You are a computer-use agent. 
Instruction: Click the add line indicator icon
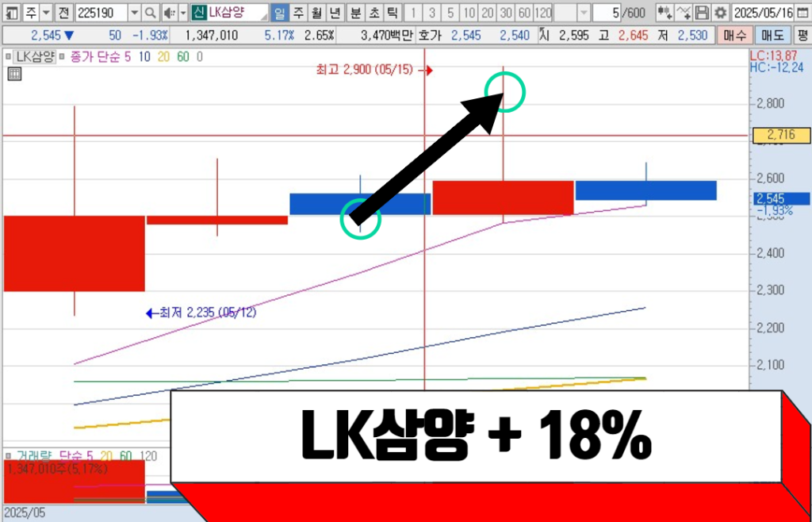[684, 12]
